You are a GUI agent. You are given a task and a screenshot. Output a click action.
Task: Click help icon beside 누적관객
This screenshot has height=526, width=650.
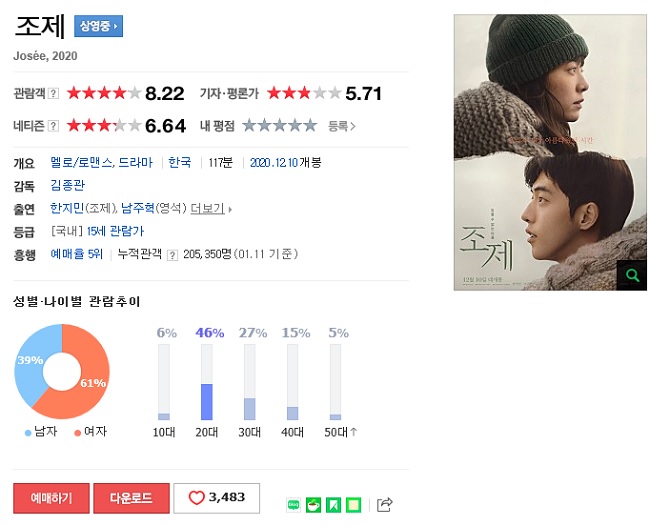(172, 255)
